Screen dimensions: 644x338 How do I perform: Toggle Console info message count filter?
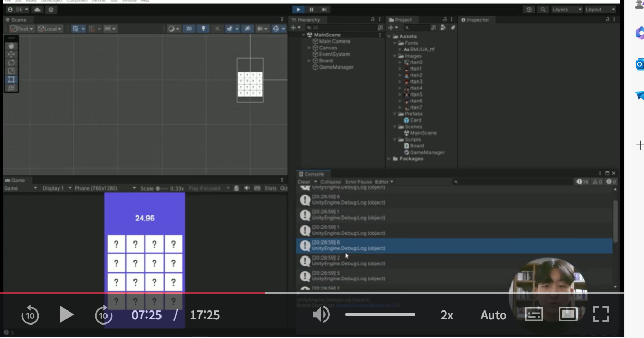[583, 182]
